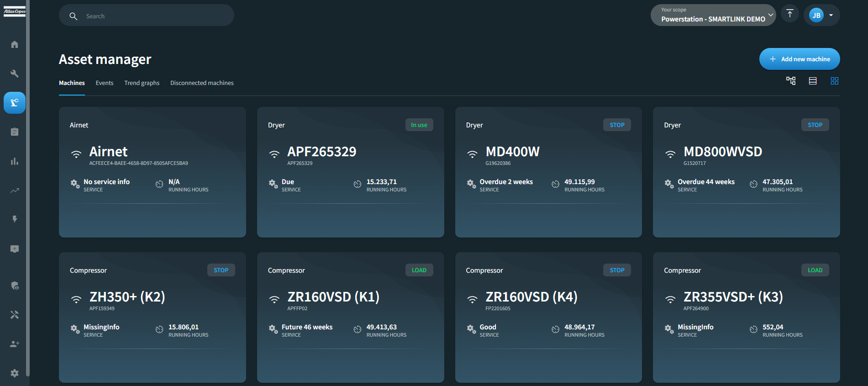
Task: Click the wifi icon on MD400W card
Action: [x=472, y=154]
